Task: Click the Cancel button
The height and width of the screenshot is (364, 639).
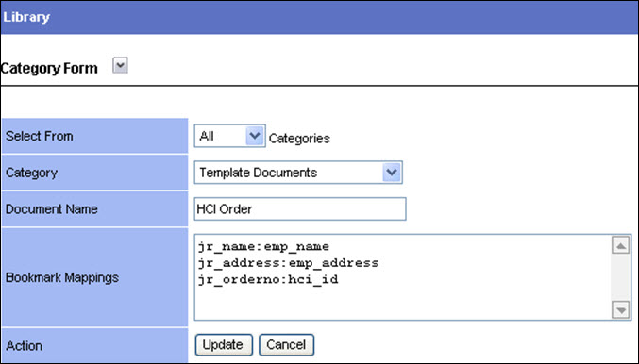Action: [x=286, y=345]
